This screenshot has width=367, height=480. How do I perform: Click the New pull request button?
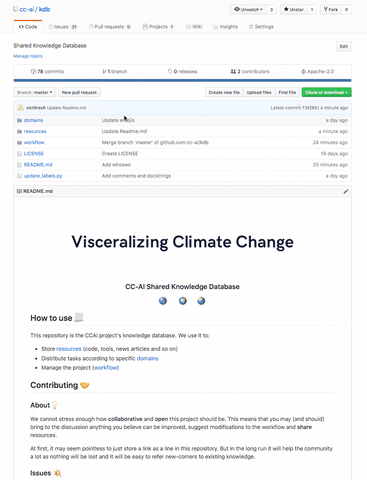click(x=79, y=92)
